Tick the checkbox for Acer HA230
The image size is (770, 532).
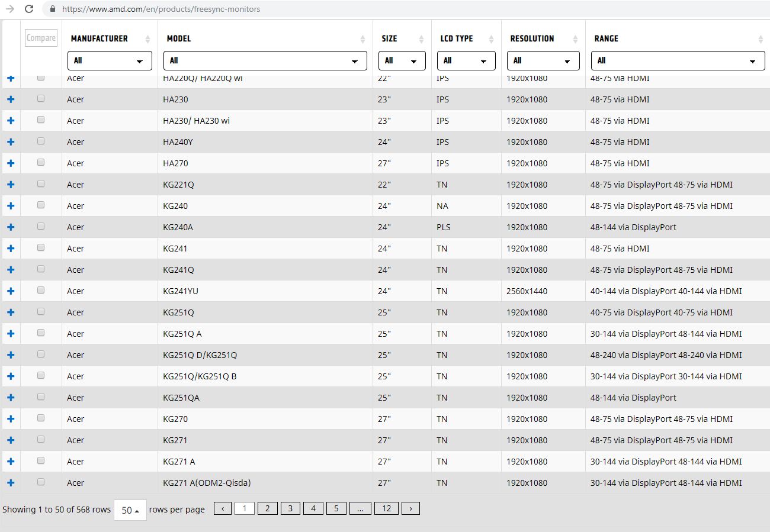41,99
